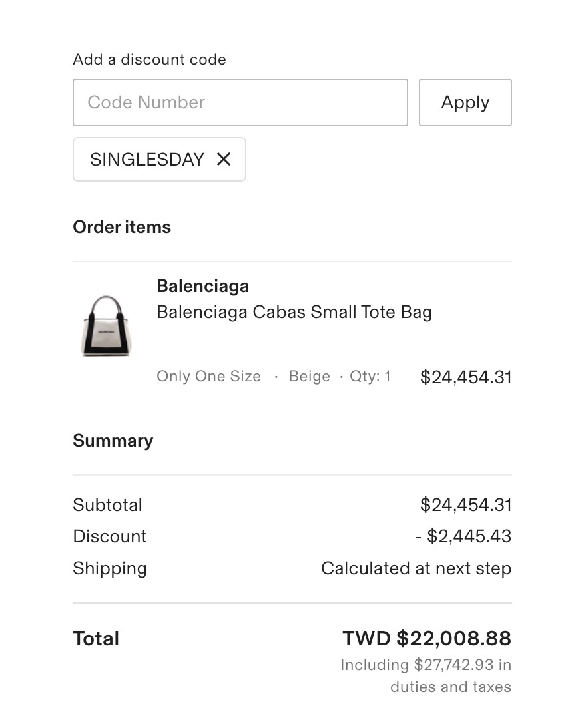Click the TWD $22,008.88 total amount
570x728 pixels.
click(x=426, y=639)
